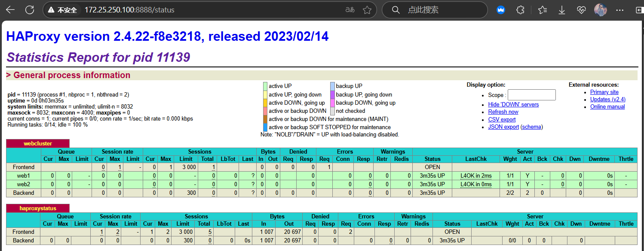Open the JSON schema link

point(531,127)
